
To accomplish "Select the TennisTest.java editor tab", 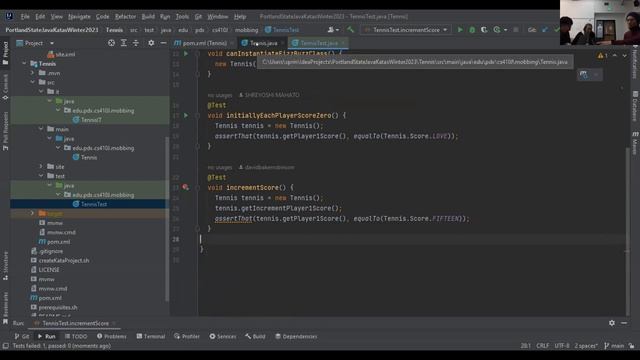I will pyautogui.click(x=318, y=43).
